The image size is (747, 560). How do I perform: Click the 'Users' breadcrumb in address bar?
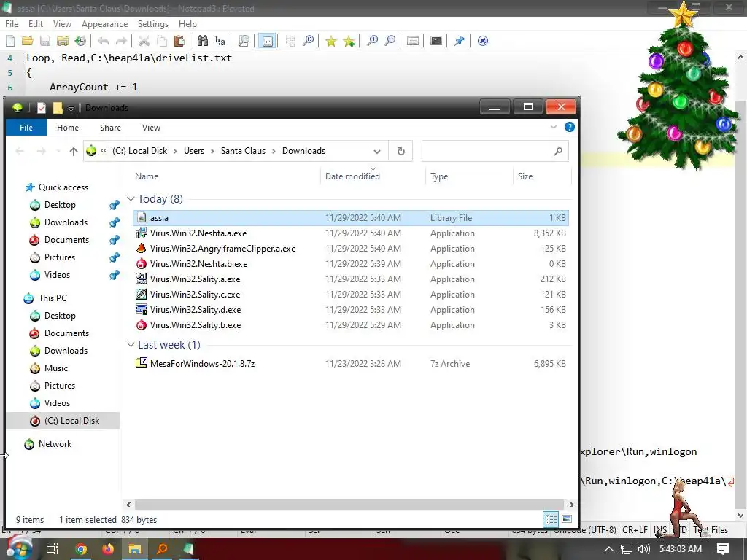click(x=194, y=151)
